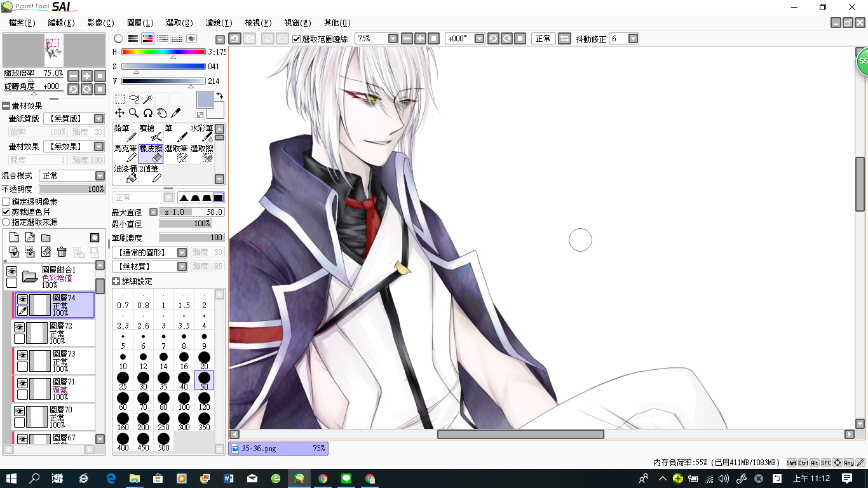Create a new linework layer

[x=30, y=238]
